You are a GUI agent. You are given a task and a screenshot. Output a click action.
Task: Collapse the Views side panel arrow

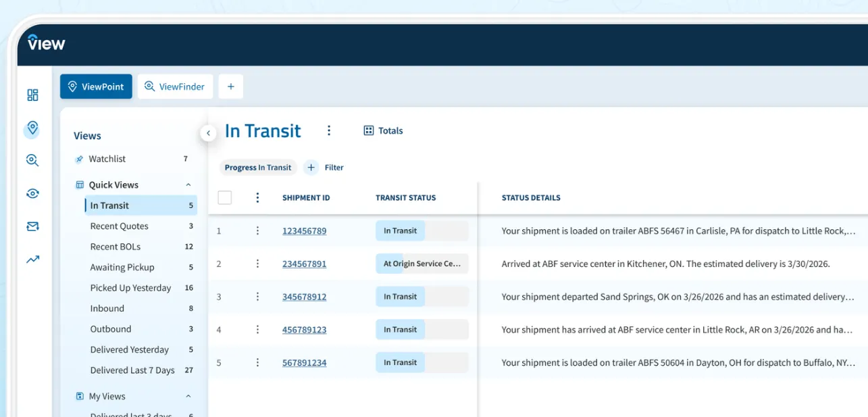pyautogui.click(x=208, y=133)
